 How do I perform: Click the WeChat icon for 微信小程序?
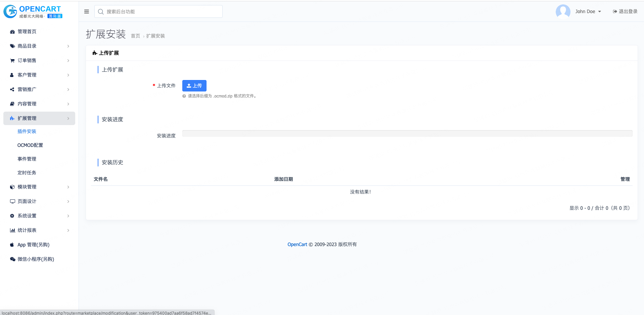(x=12, y=259)
